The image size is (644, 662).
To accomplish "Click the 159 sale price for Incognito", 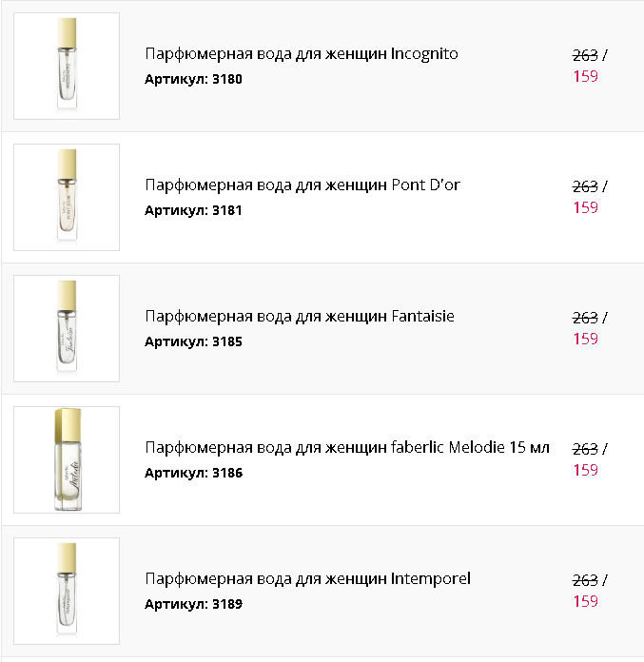I will point(585,76).
